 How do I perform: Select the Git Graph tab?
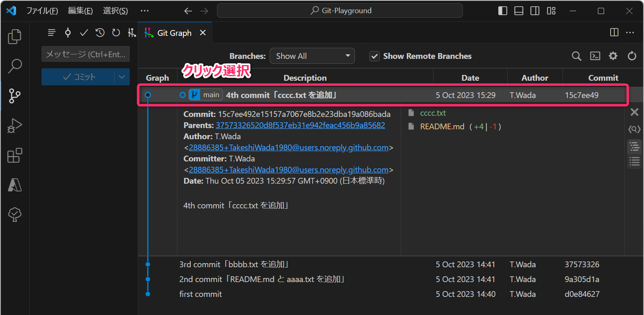point(174,33)
